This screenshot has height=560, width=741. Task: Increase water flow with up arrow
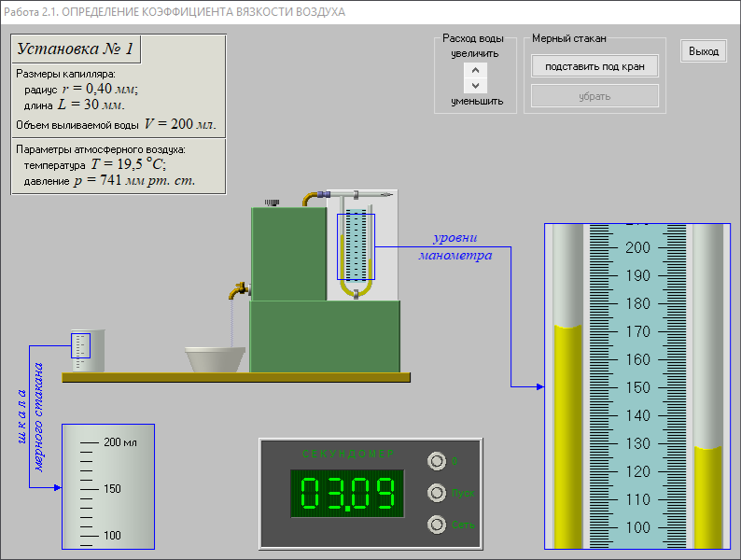click(x=475, y=70)
